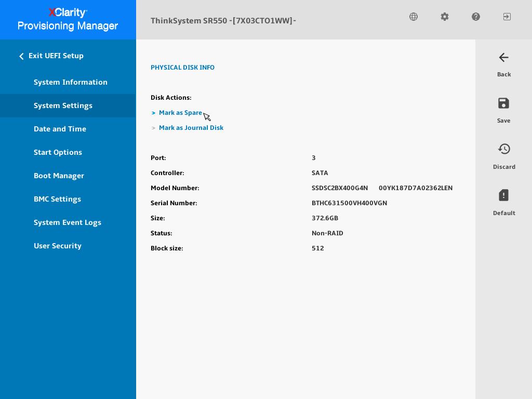Click the back chevron next to Exit UEFI Setup

(x=21, y=56)
